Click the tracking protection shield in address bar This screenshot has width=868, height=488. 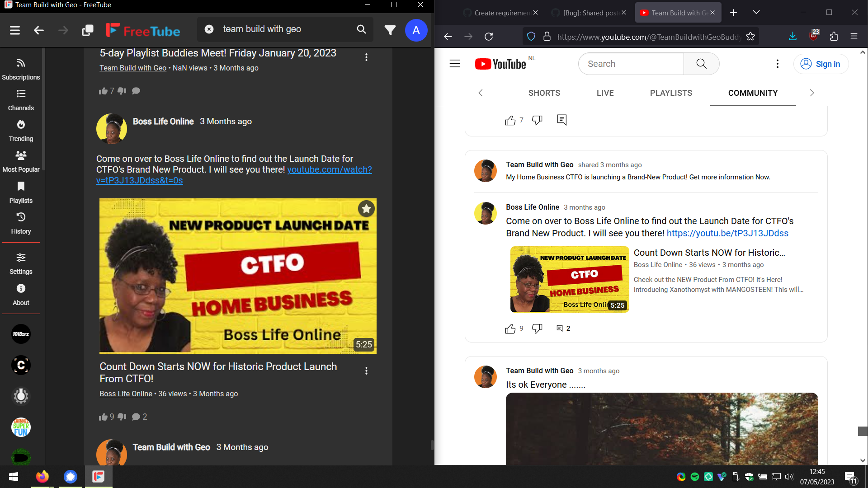[x=531, y=36]
